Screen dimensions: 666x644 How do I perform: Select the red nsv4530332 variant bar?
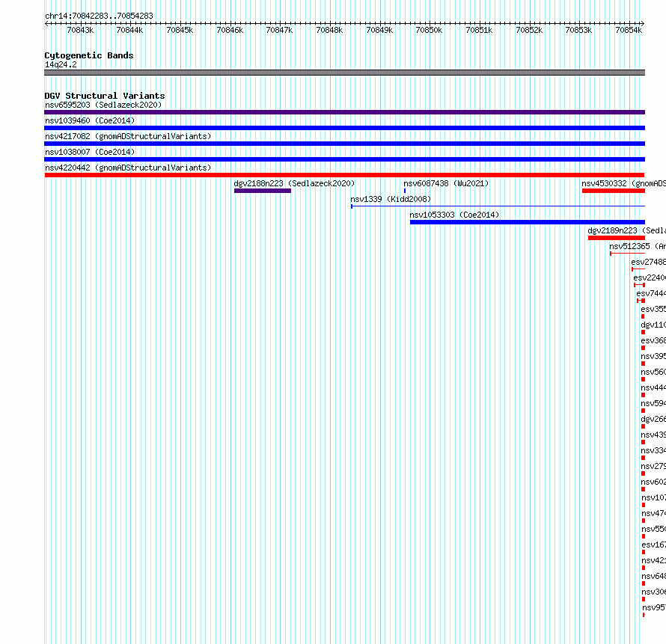point(614,191)
